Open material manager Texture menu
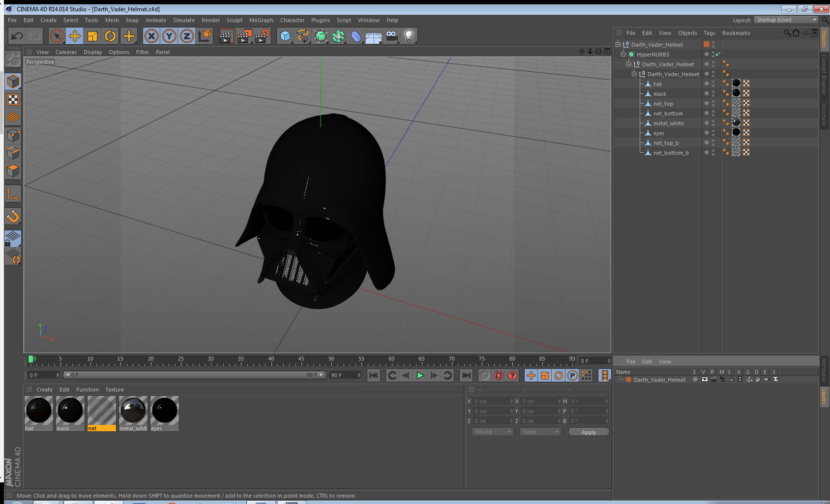This screenshot has height=504, width=830. [x=115, y=390]
